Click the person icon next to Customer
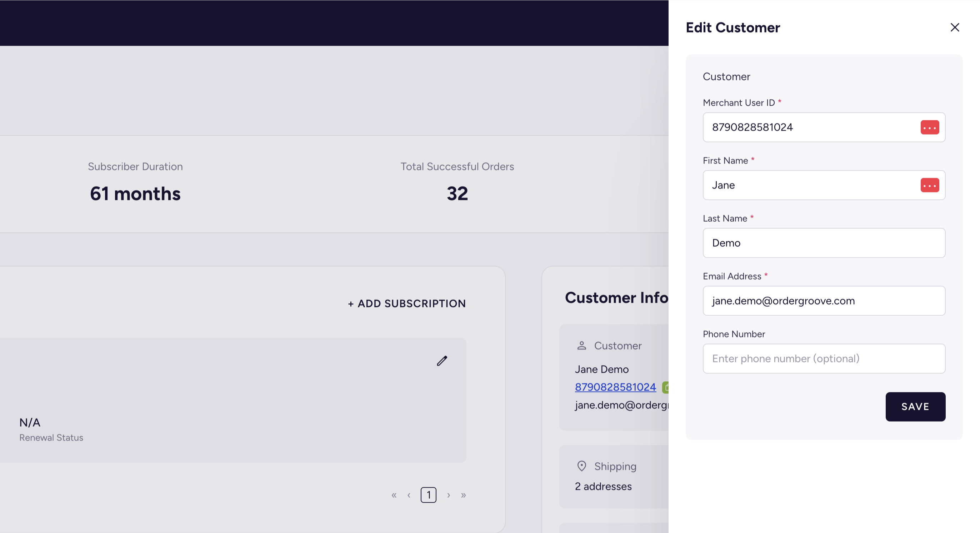Image resolution: width=980 pixels, height=533 pixels. click(x=581, y=346)
